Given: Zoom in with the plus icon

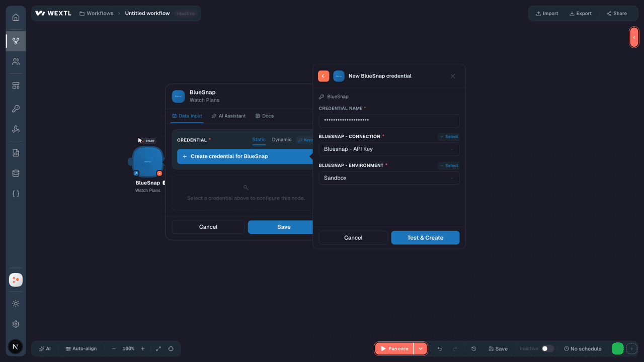Looking at the screenshot, I should pos(143,349).
